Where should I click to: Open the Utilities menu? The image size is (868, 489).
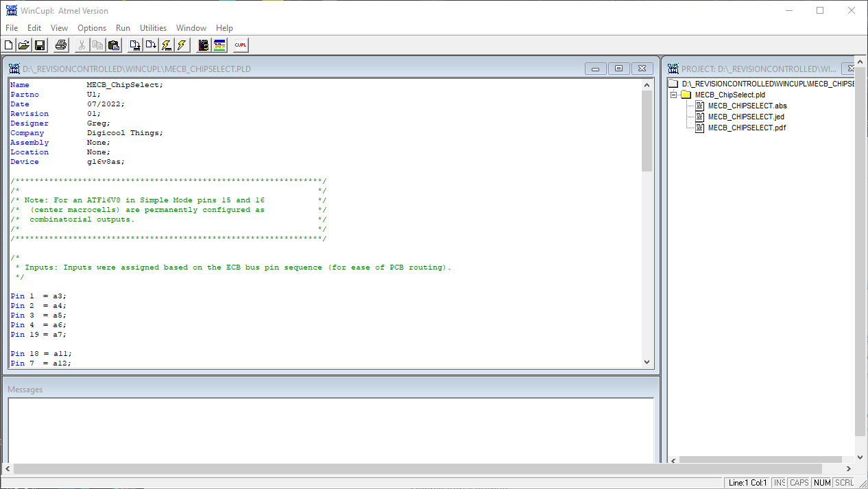(153, 28)
